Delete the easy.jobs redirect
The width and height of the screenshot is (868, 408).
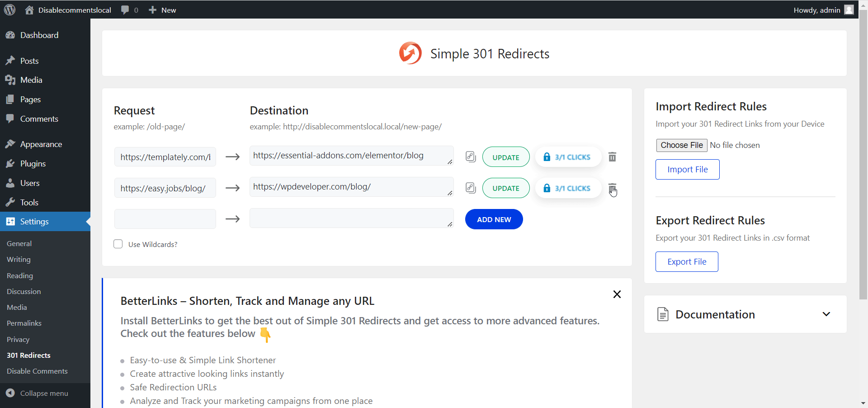[x=612, y=188]
